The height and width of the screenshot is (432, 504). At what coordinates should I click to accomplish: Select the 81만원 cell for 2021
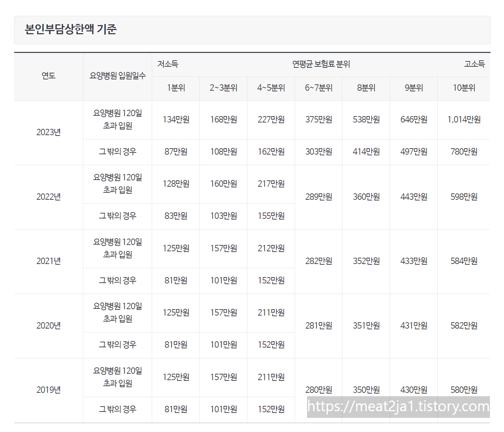pos(175,281)
